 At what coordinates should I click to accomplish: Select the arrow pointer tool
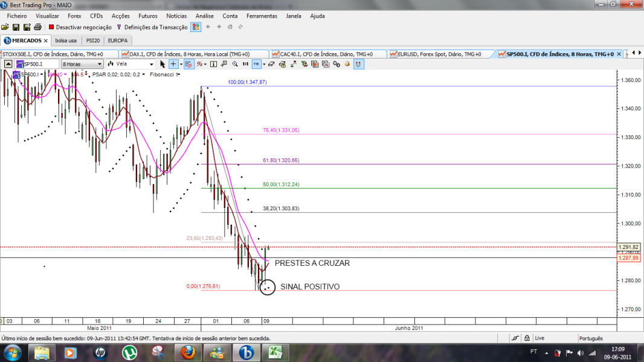coord(163,64)
